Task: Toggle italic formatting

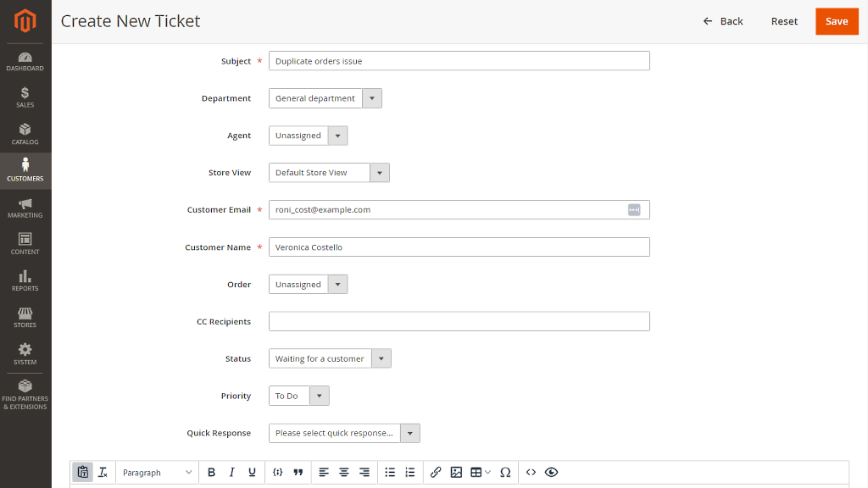Action: coord(231,472)
